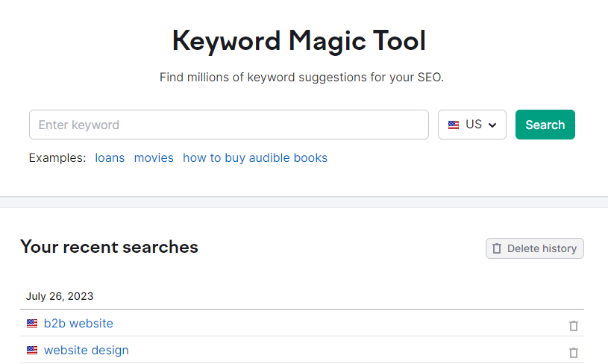The image size is (608, 364).
Task: Click flag icon beside b2b website
Action: (32, 323)
